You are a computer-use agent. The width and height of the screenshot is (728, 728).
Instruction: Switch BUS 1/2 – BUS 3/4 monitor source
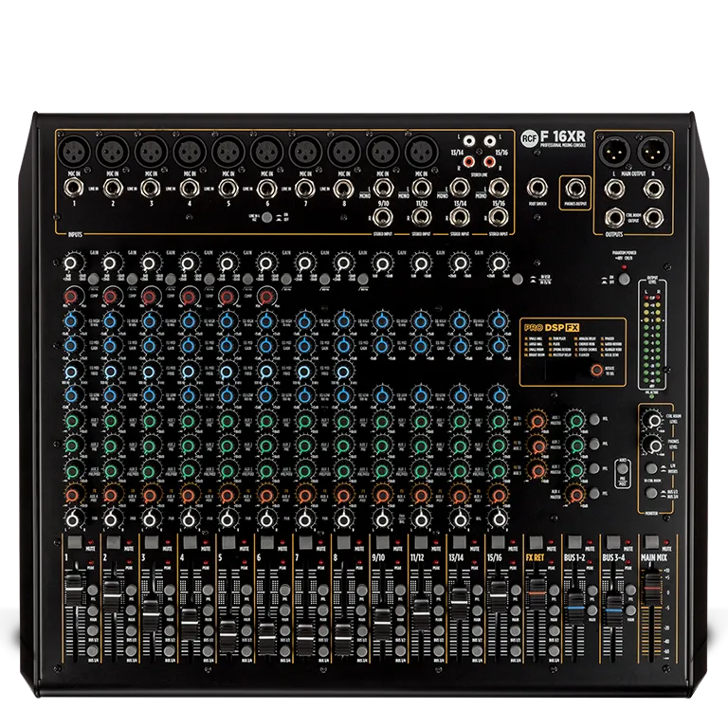click(x=652, y=493)
